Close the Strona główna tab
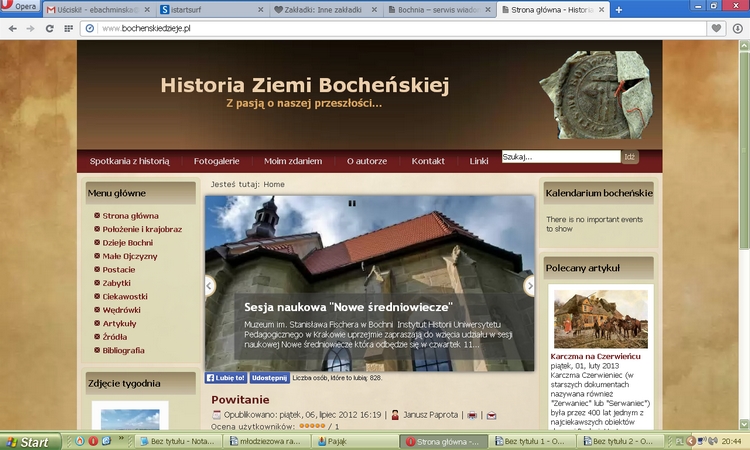The width and height of the screenshot is (750, 450). tap(601, 10)
